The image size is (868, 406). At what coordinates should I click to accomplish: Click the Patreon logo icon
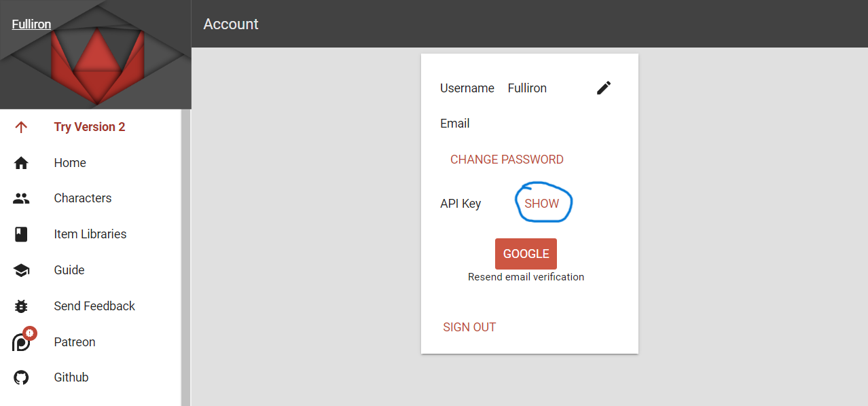tap(22, 342)
